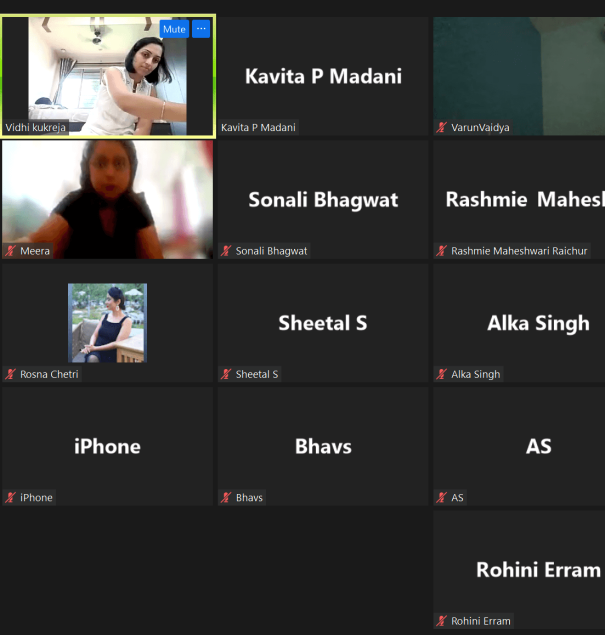Open the three-dots options on Vidhi kukreja's tile
This screenshot has height=635, width=605.
tap(201, 29)
